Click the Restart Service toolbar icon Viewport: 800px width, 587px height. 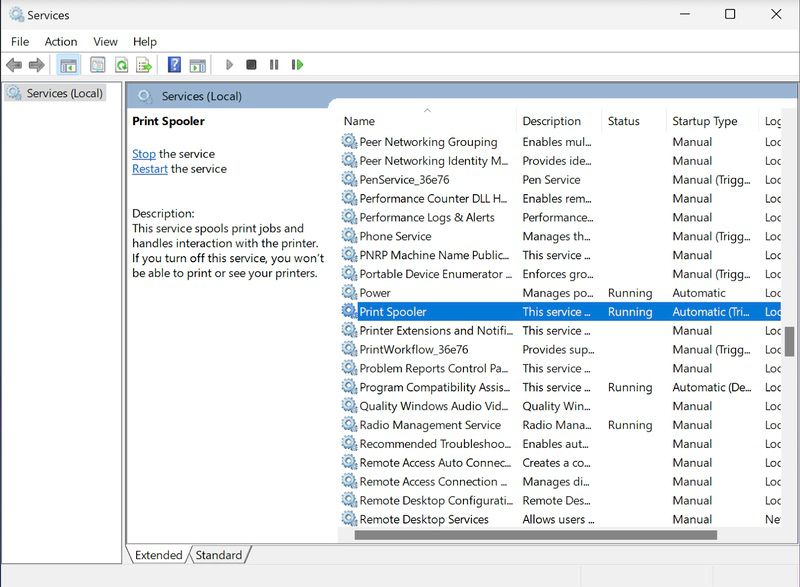pyautogui.click(x=297, y=65)
